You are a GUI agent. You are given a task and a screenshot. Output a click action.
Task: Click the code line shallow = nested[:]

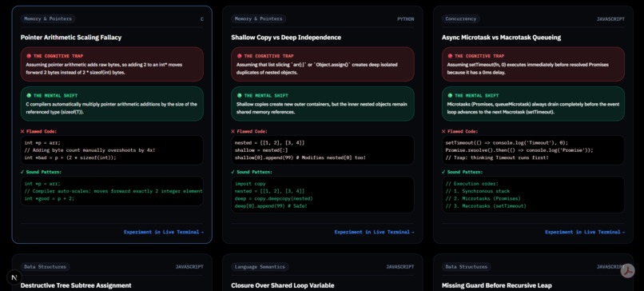pyautogui.click(x=261, y=150)
